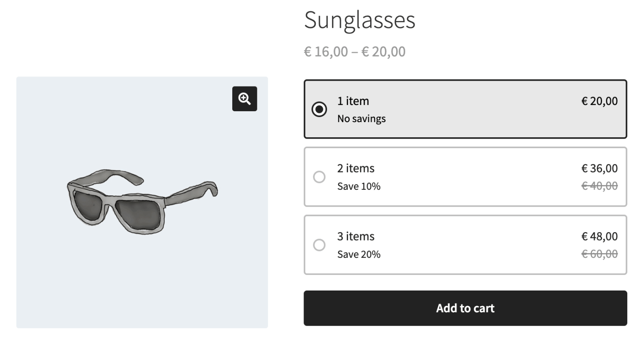This screenshot has width=644, height=343.
Task: Click the crossed-out € 60,00 price
Action: pyautogui.click(x=599, y=254)
